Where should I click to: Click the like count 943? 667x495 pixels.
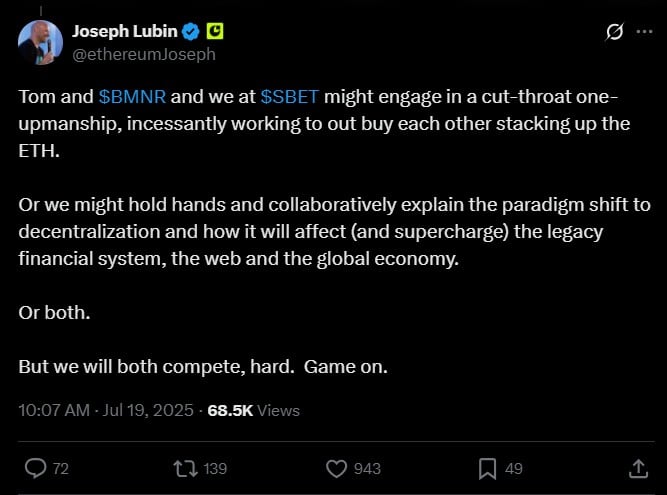click(x=367, y=468)
